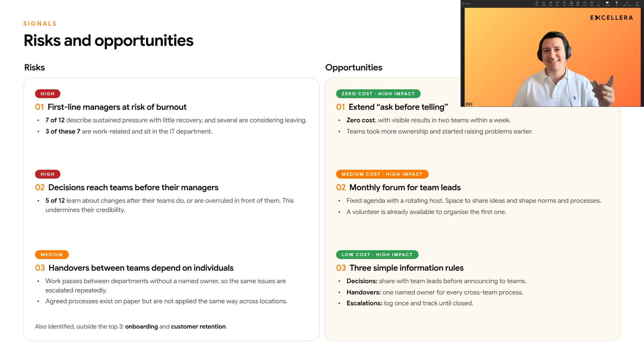Viewport: 644px width, 362px height.
Task: Click the signal and mute indicator on video
Action: click(x=469, y=104)
